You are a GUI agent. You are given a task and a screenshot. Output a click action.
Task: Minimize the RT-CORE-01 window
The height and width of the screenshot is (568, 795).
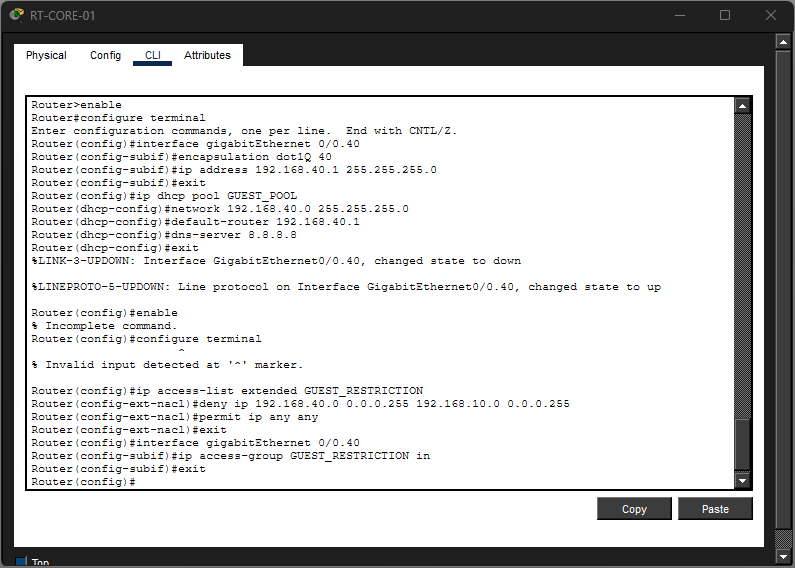[679, 15]
